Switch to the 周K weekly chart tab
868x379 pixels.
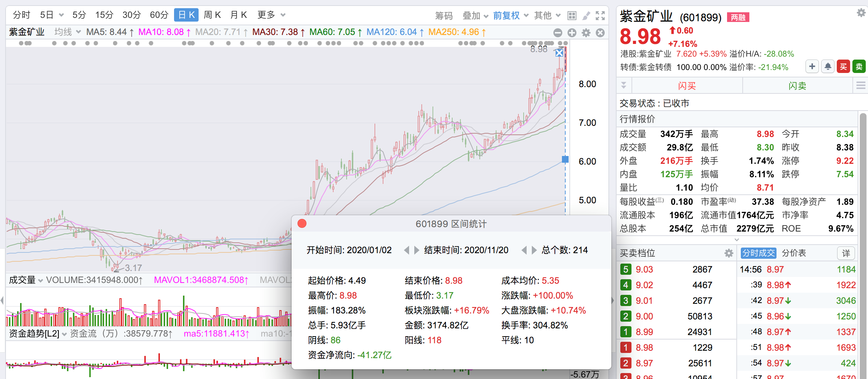(x=212, y=15)
